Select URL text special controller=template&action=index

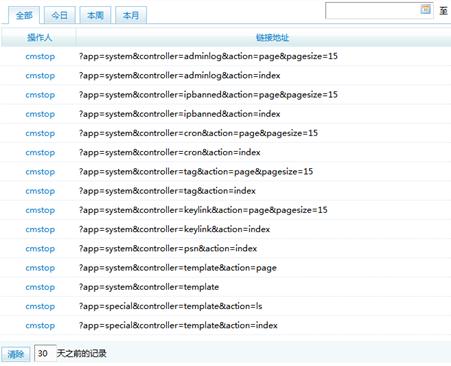tap(178, 326)
